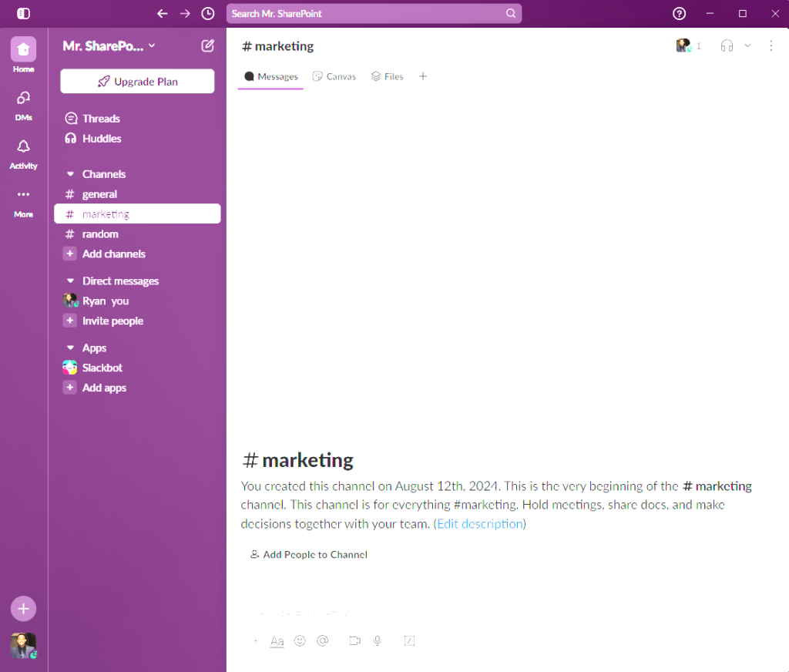
Task: Record audio clip with microphone icon
Action: pyautogui.click(x=378, y=641)
